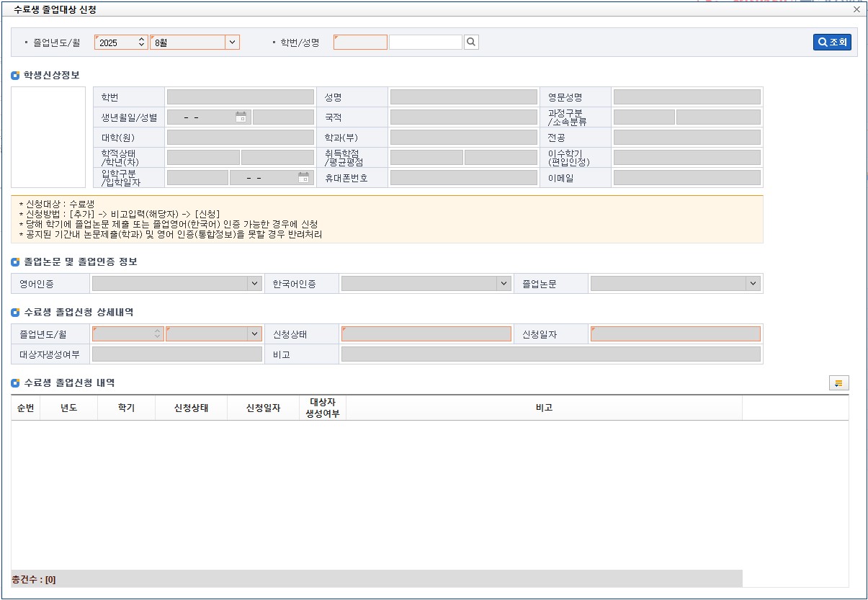Click the 비고 remarks input field
This screenshot has width=868, height=600.
550,354
